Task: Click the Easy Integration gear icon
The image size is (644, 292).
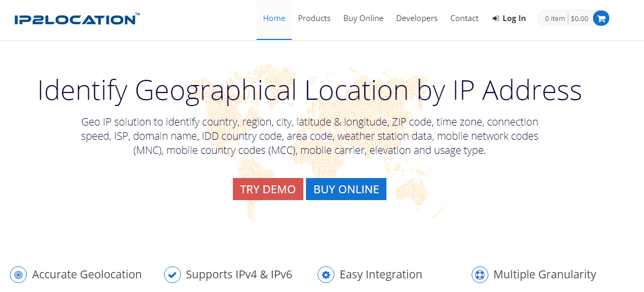Action: (x=326, y=275)
